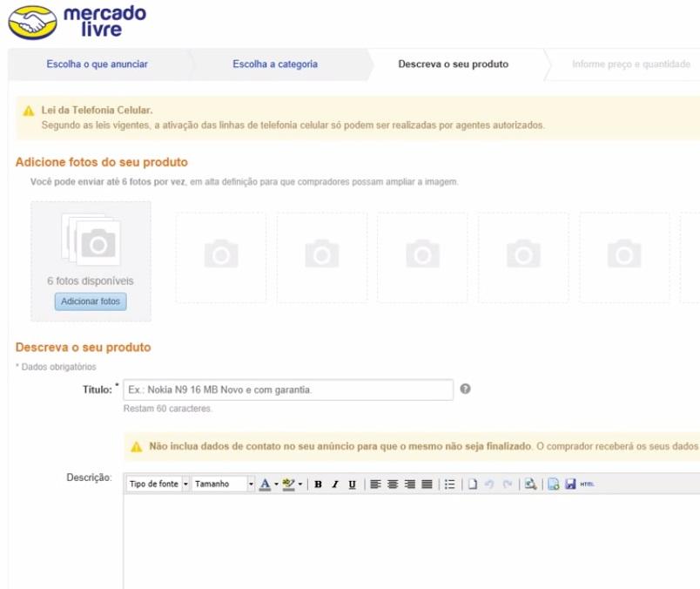
Task: Expand the font color picker arrow
Action: 276,484
